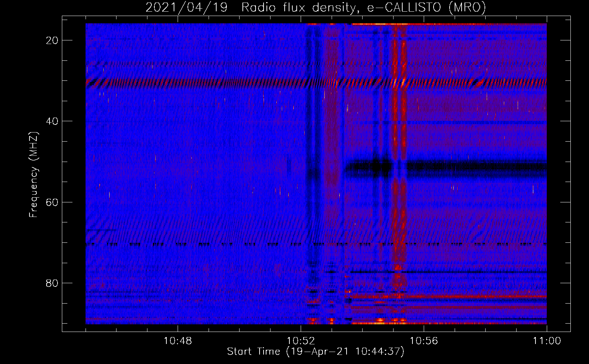589x364 pixels.
Task: Click the 11:00 time tick label
Action: 547,341
